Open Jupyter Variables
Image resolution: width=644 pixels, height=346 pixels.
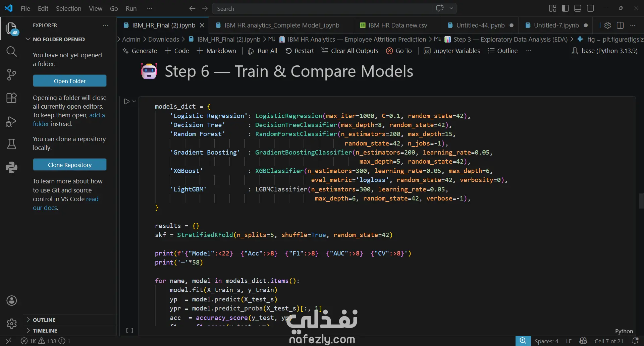click(452, 51)
